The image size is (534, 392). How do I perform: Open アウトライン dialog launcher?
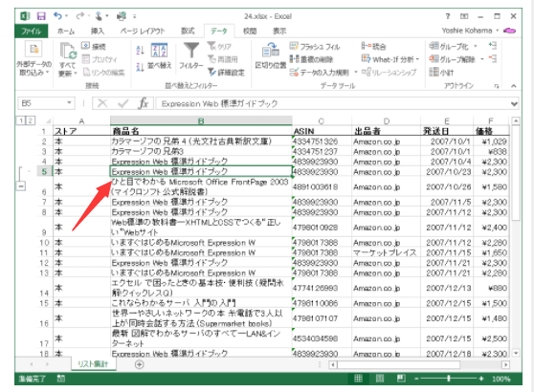tap(497, 86)
